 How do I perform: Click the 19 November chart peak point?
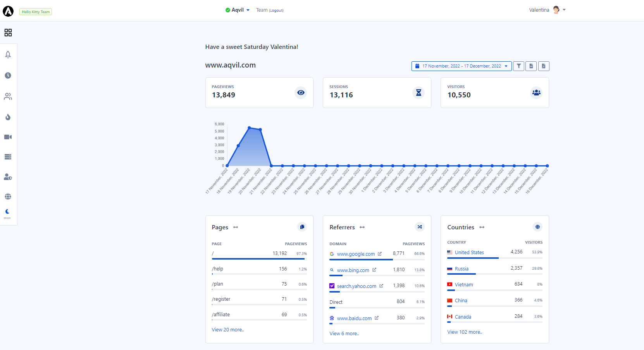tap(249, 128)
